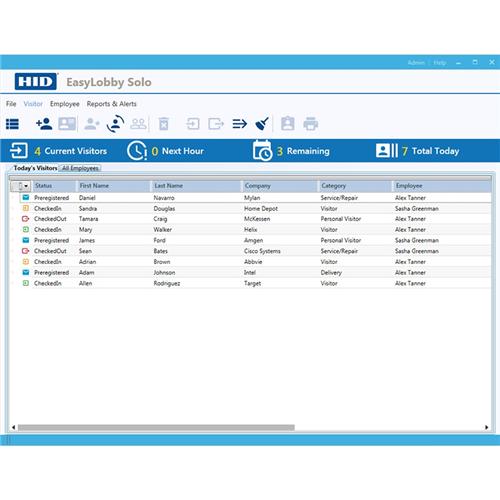Screen dimensions: 500x500
Task: Open the grid column selector dropdown
Action: (x=21, y=186)
